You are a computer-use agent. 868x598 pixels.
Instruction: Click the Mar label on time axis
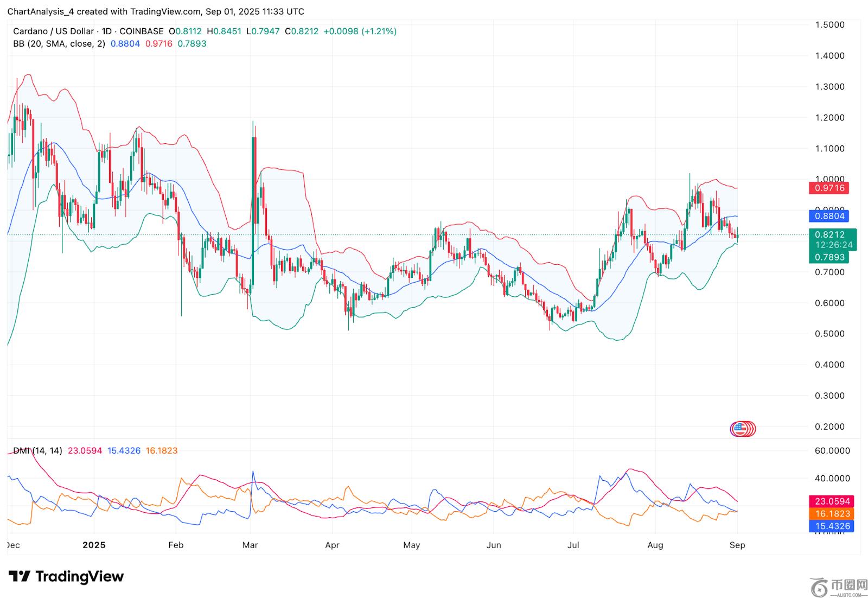(250, 545)
